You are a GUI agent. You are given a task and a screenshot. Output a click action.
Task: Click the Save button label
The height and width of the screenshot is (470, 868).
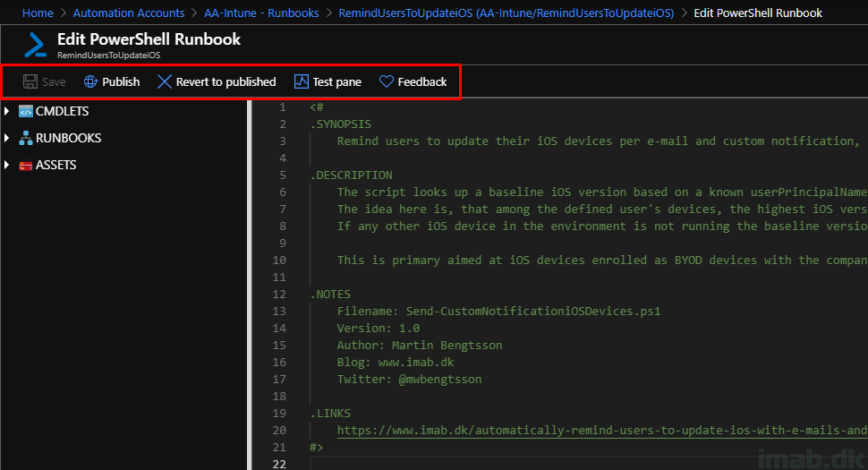click(x=54, y=82)
